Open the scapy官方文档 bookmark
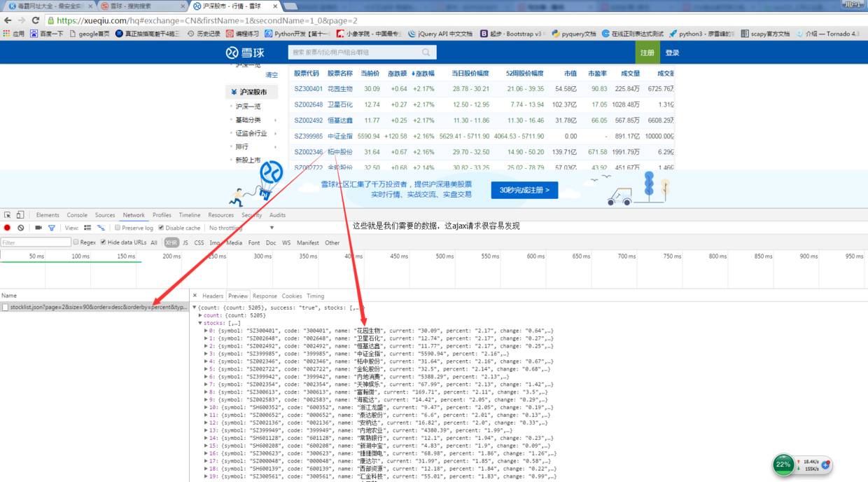The image size is (868, 482). [765, 34]
